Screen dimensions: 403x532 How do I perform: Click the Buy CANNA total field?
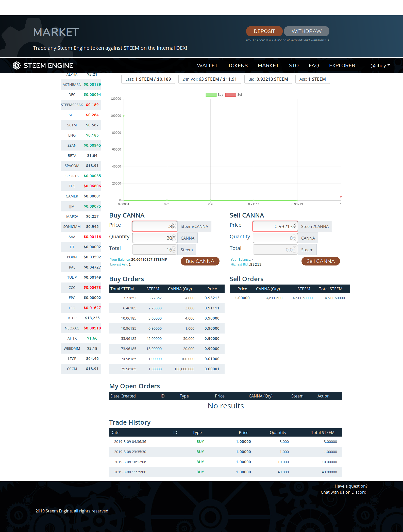coord(155,250)
